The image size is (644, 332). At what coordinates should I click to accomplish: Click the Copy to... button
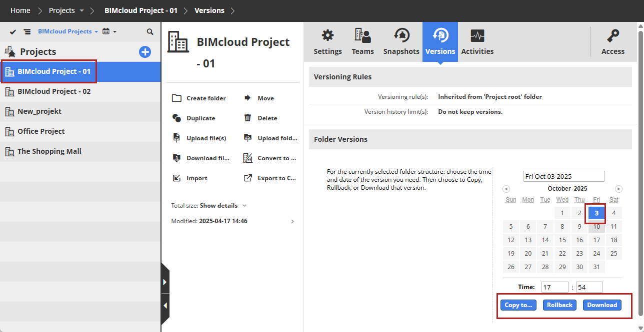coord(518,305)
